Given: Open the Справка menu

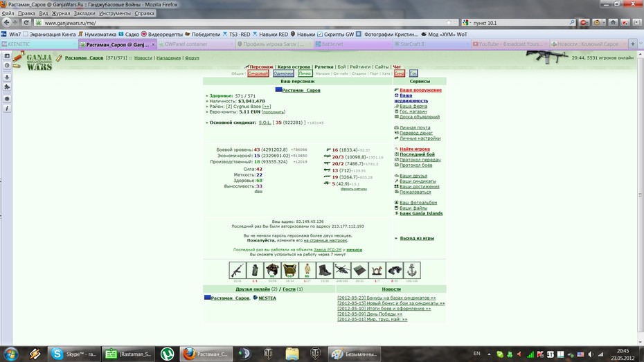Looking at the screenshot, I should click(145, 13).
